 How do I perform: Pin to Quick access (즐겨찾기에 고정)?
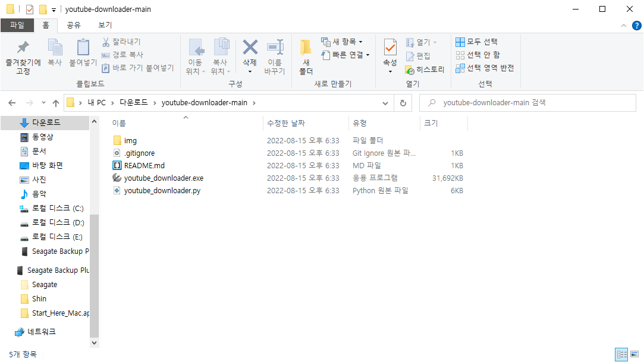click(x=23, y=58)
